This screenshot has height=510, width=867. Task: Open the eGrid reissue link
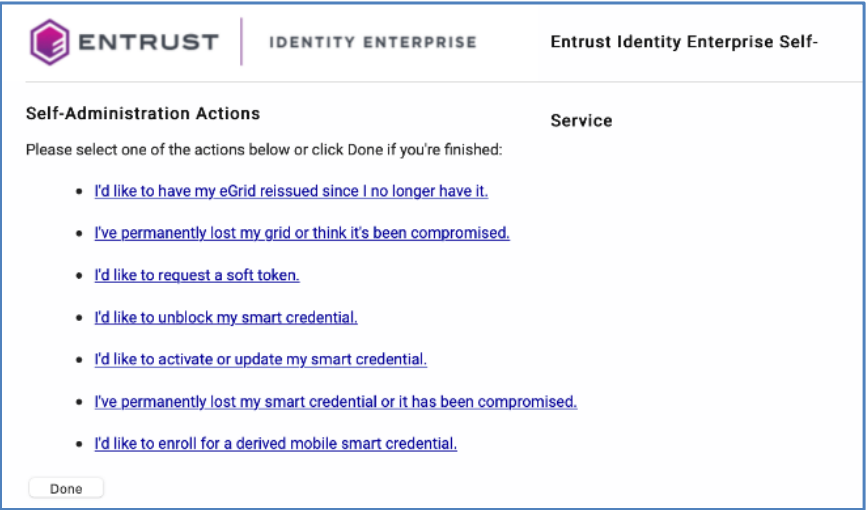point(291,191)
